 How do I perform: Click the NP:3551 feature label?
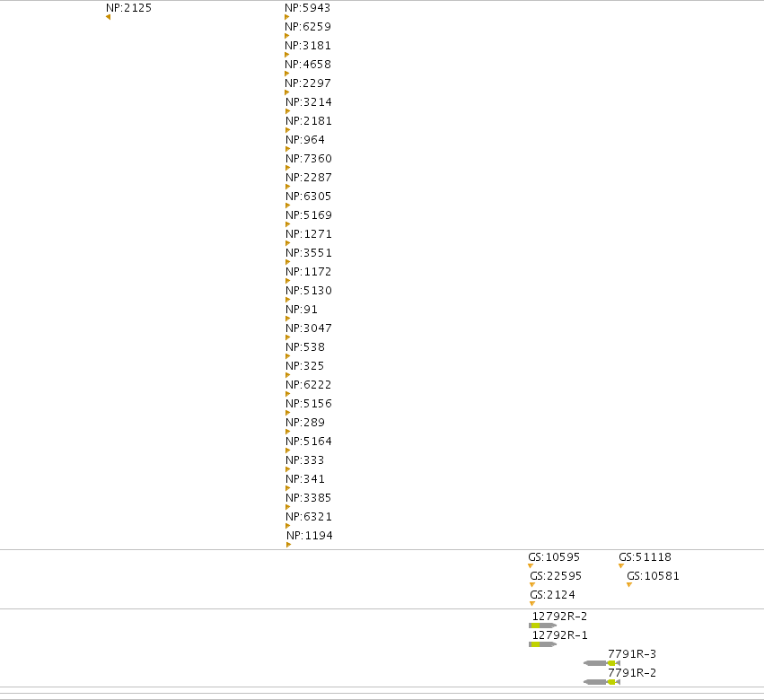[309, 253]
